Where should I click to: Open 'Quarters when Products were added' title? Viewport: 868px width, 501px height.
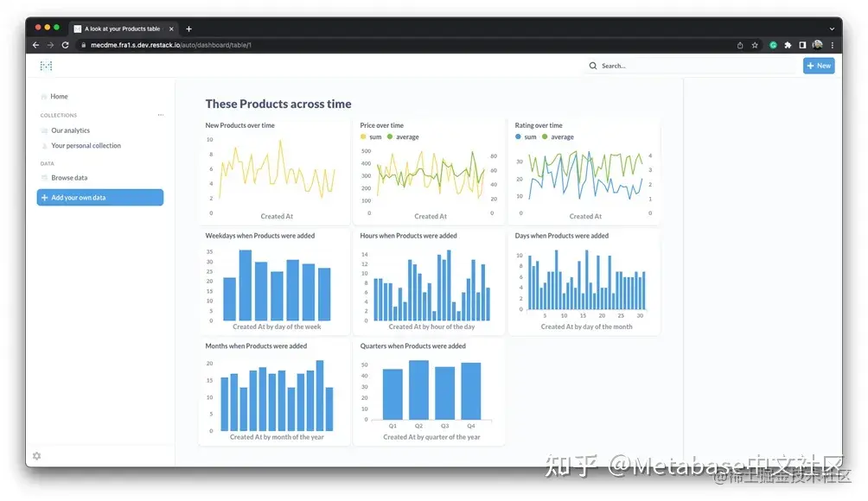tap(412, 346)
